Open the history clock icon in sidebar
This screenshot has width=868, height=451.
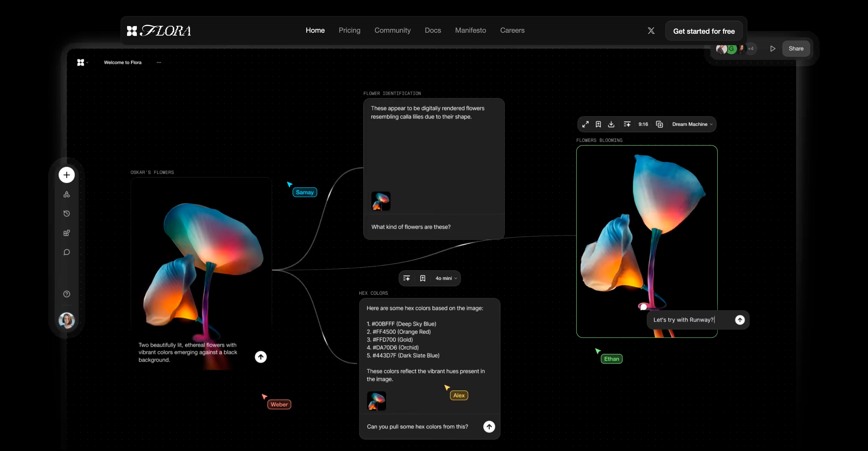[x=66, y=213]
